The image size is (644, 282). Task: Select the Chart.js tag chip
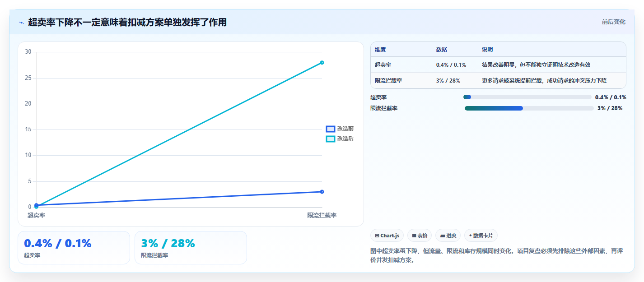[387, 236]
